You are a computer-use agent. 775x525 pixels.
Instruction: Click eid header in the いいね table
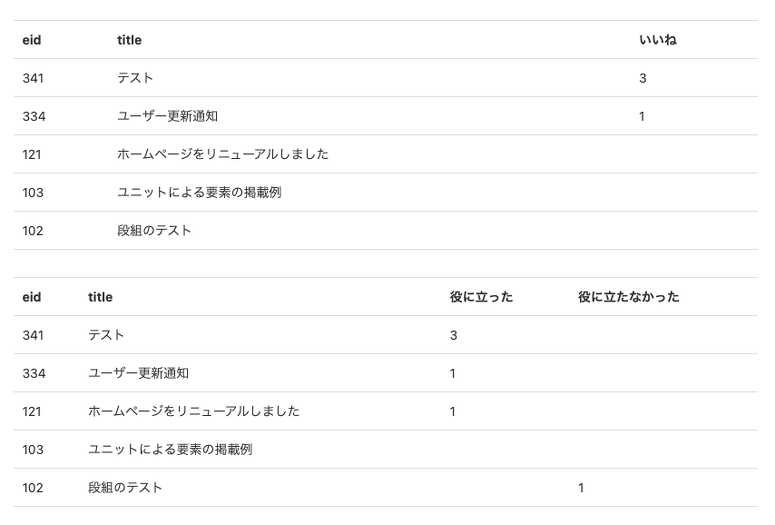(x=32, y=40)
